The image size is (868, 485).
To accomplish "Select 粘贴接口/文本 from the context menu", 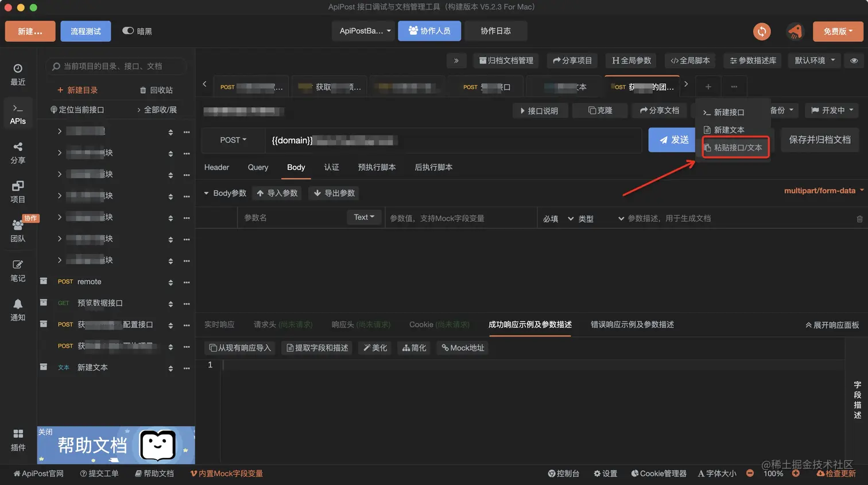I will pyautogui.click(x=735, y=147).
